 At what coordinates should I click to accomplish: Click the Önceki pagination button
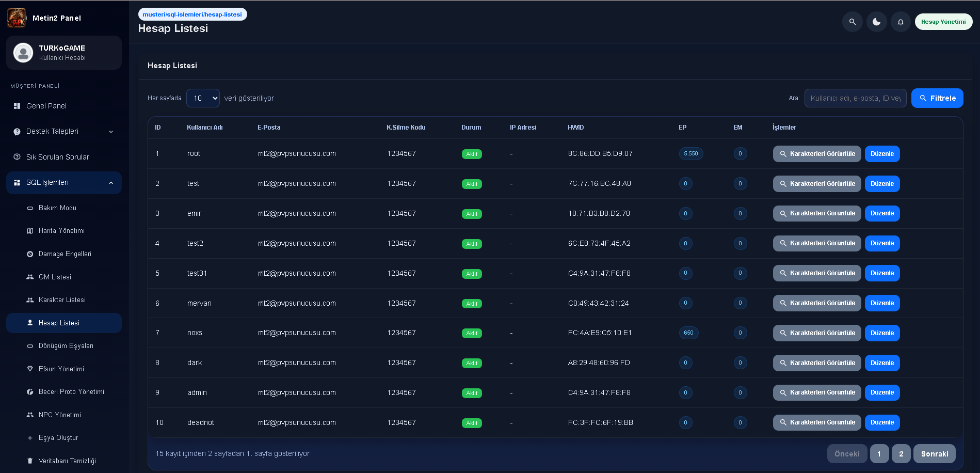point(847,454)
